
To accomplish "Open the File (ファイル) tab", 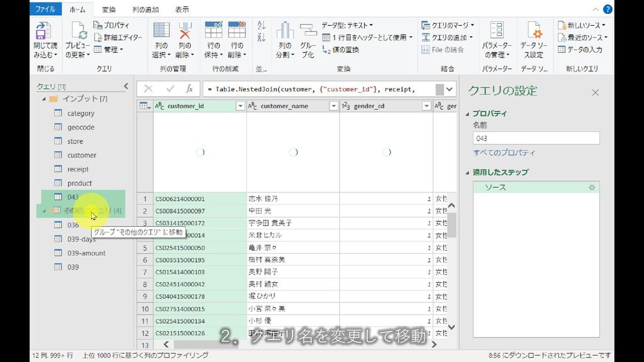I will pos(45,9).
